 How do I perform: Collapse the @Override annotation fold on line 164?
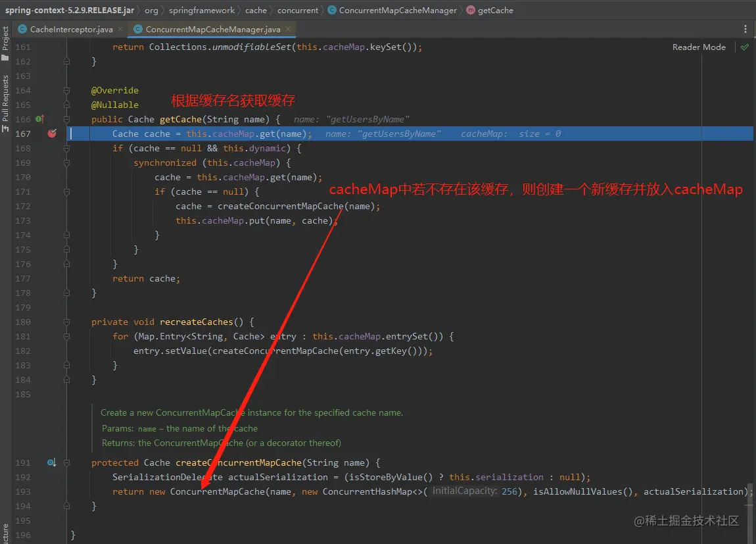pos(66,90)
